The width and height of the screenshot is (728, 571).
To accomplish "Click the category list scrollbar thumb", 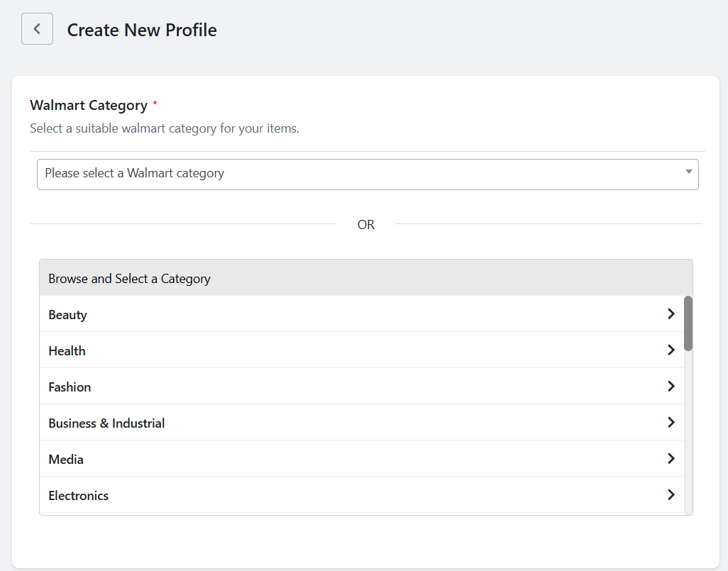I will [x=688, y=323].
